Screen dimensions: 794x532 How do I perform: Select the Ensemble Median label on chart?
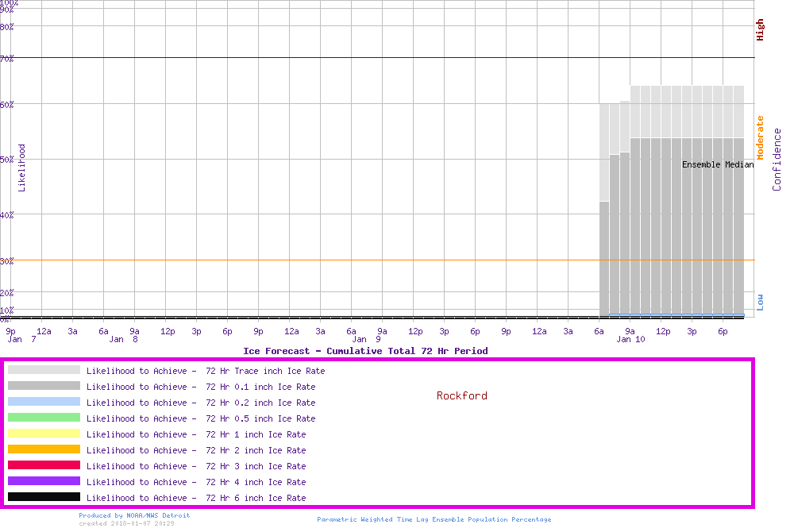click(718, 164)
